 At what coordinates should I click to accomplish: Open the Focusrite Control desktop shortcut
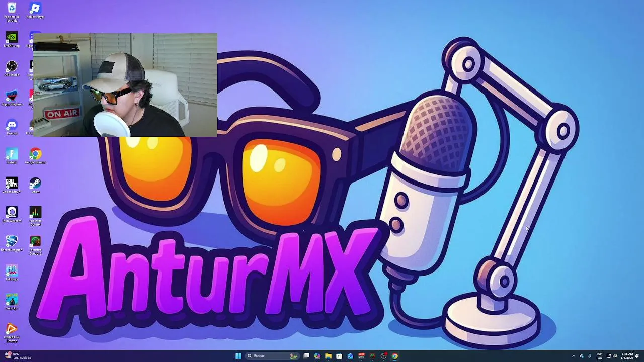click(x=35, y=216)
